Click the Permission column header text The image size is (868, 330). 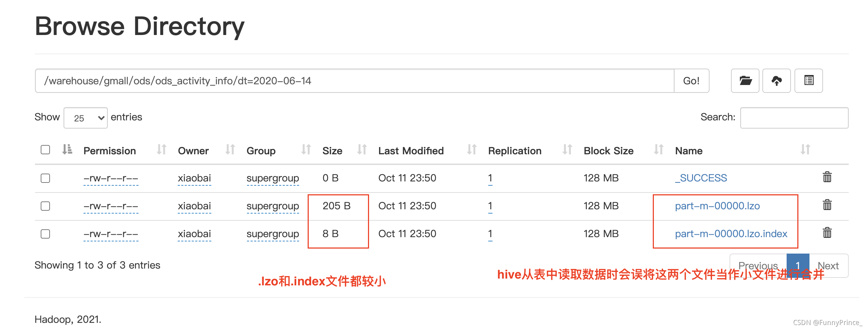pyautogui.click(x=110, y=151)
